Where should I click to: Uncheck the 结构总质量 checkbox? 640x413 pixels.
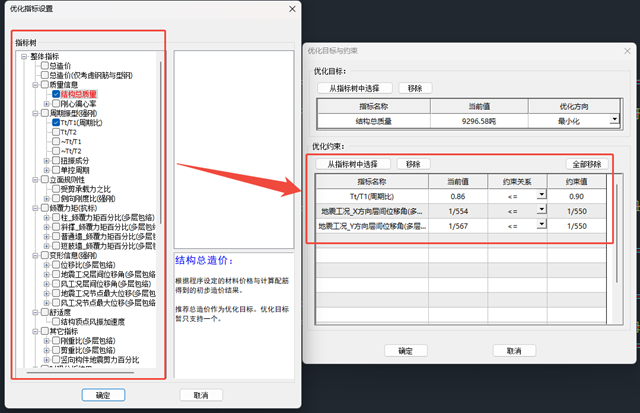[x=58, y=94]
